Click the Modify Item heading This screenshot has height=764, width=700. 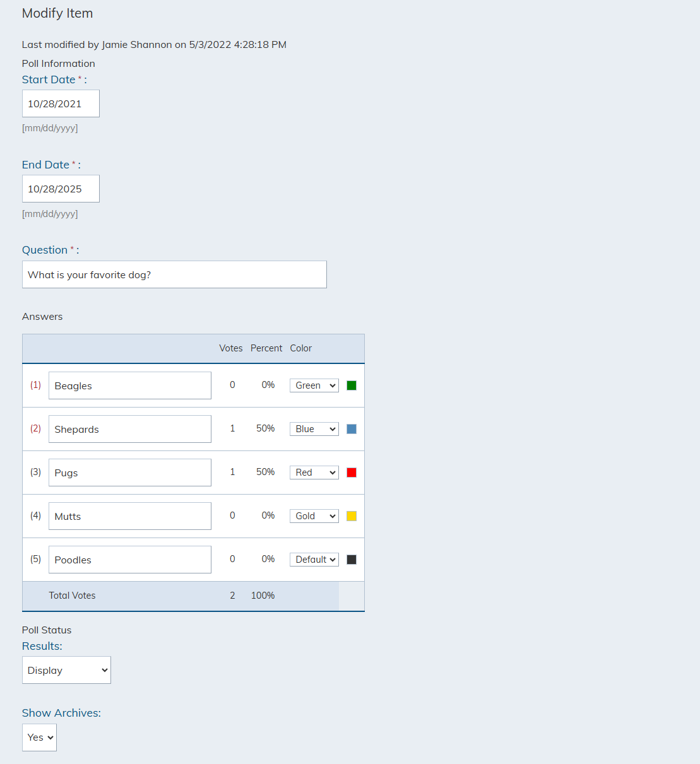[x=57, y=13]
